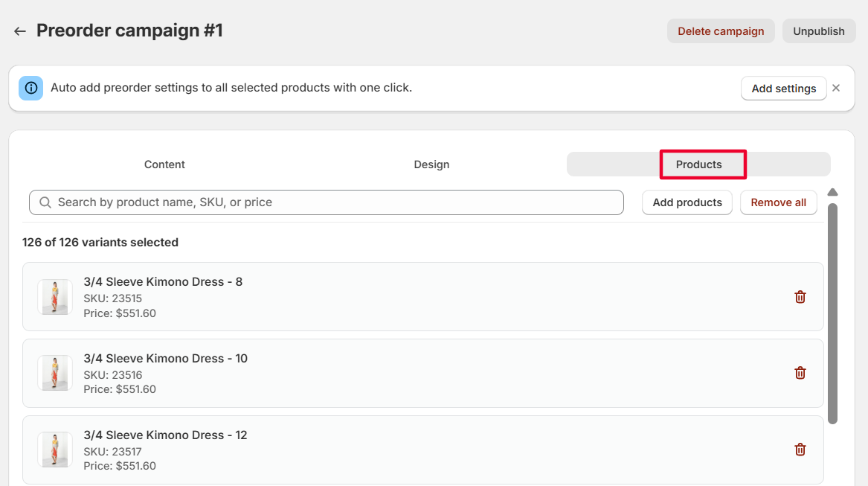The height and width of the screenshot is (486, 868).
Task: Click thumbnail of Kimono Dress size 12
Action: 55,450
